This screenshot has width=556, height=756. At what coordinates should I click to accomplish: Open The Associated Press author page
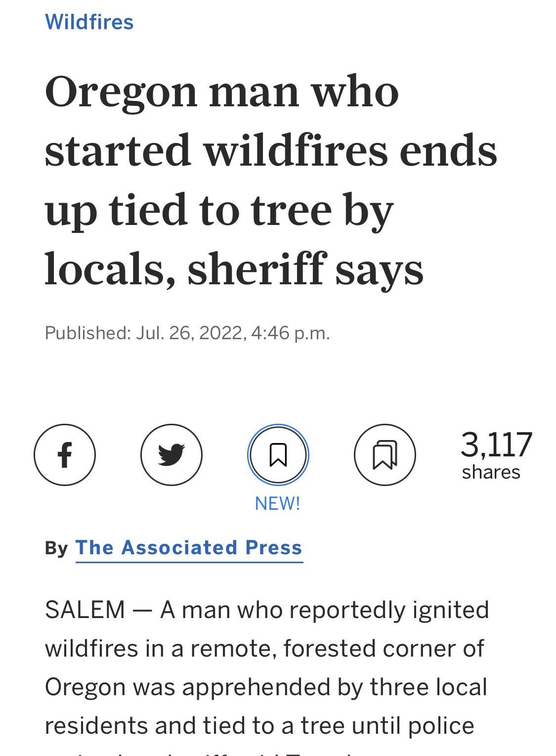188,547
